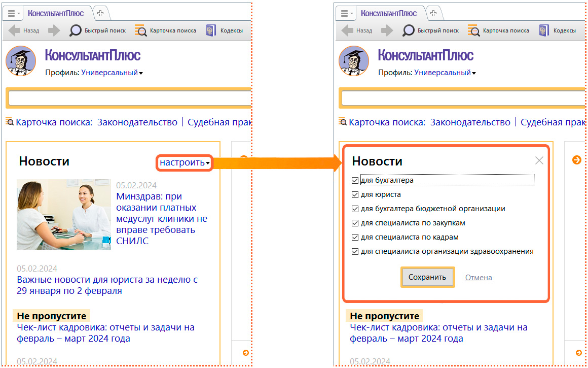Screen dimensions: 588x368
Task: Open Карточка поиска toolbar button, right window
Action: click(498, 30)
